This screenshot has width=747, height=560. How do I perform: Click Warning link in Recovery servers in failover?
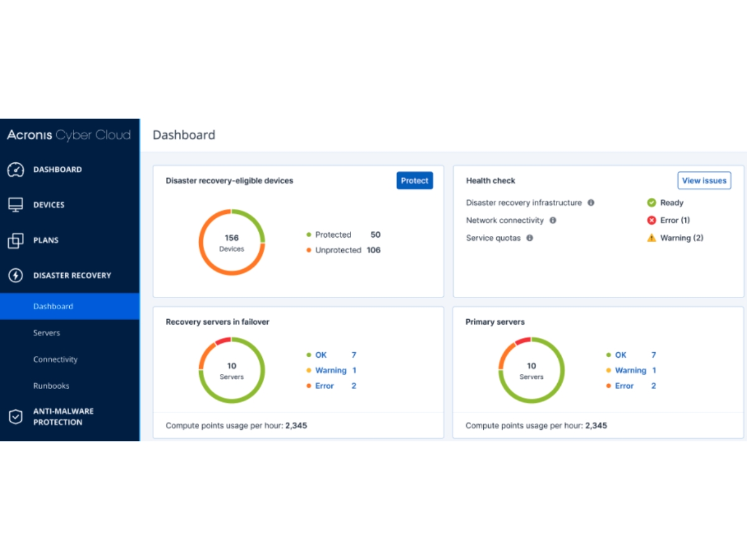331,370
